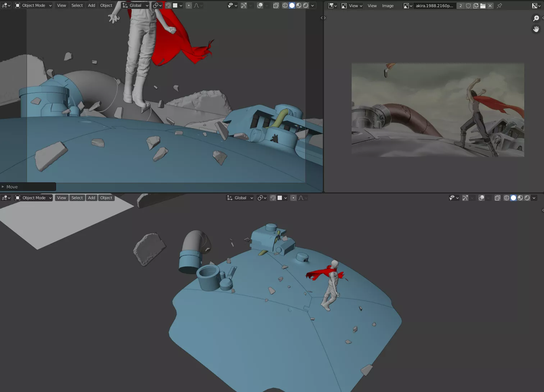The width and height of the screenshot is (544, 392).
Task: Expand the Move operator panel
Action: coord(3,187)
